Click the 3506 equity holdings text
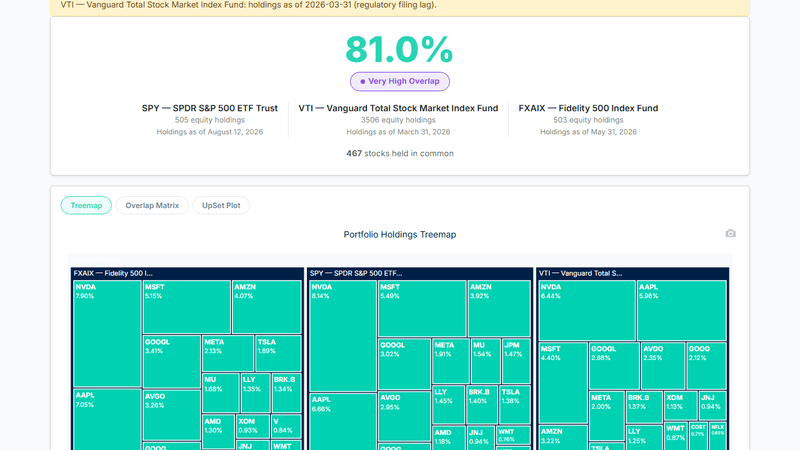This screenshot has height=450, width=800. 398,120
